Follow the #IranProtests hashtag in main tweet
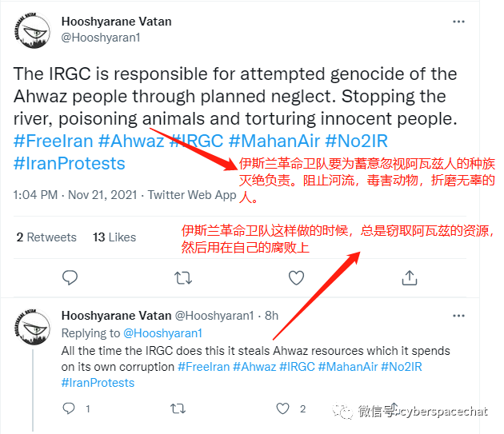Viewport: 504px width, 434px height. [69, 164]
